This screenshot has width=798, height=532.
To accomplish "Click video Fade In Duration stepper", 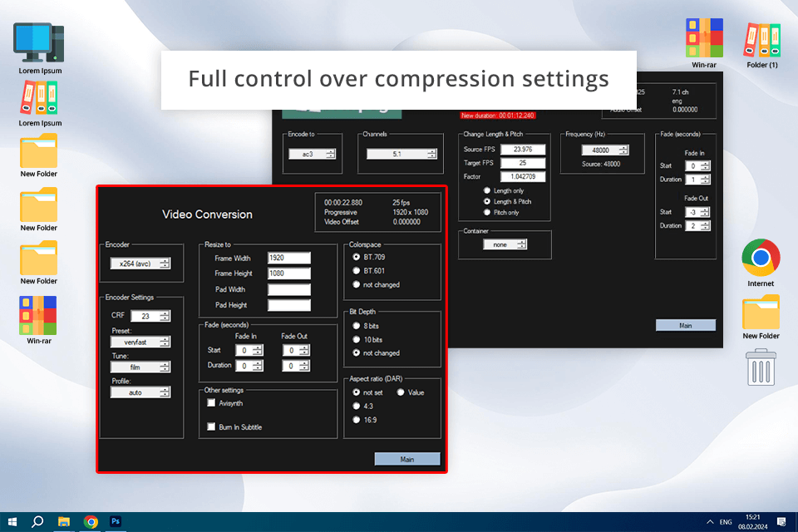I will [x=249, y=366].
